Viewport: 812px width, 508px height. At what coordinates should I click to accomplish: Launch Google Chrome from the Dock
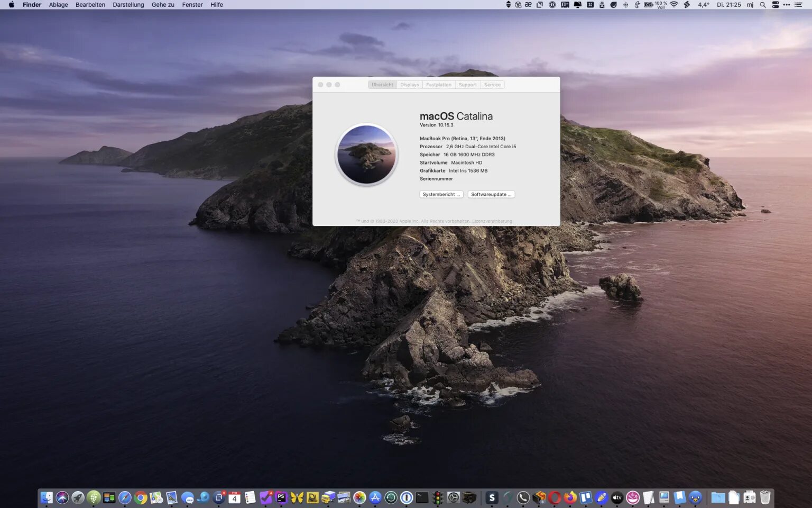140,497
